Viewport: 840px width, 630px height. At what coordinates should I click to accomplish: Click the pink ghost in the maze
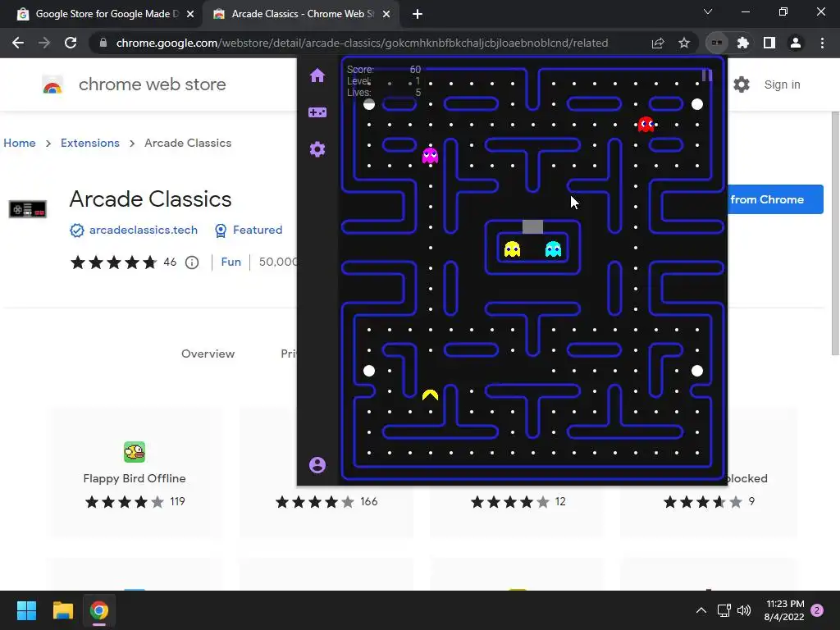430,155
